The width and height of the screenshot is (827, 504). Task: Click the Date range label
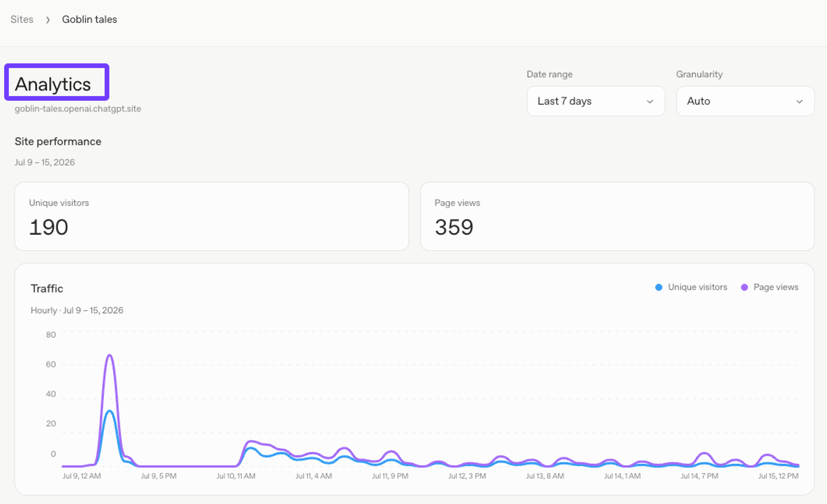pyautogui.click(x=549, y=74)
